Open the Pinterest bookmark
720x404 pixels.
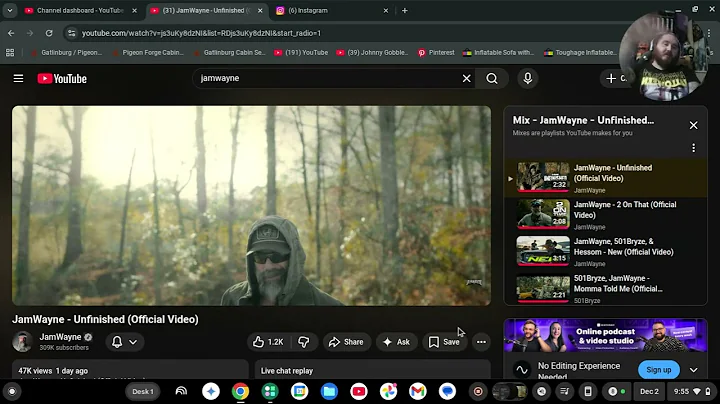tap(436, 53)
